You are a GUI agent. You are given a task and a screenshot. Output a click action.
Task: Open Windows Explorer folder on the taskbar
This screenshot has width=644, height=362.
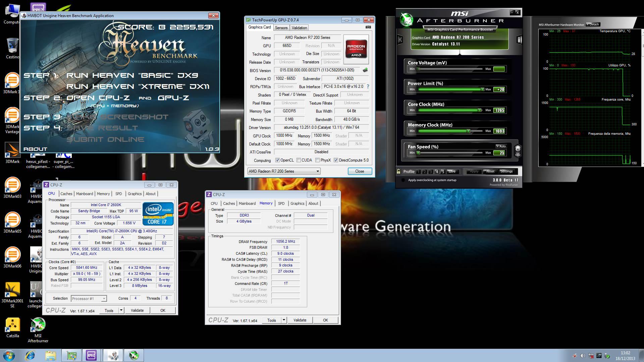pos(51,355)
